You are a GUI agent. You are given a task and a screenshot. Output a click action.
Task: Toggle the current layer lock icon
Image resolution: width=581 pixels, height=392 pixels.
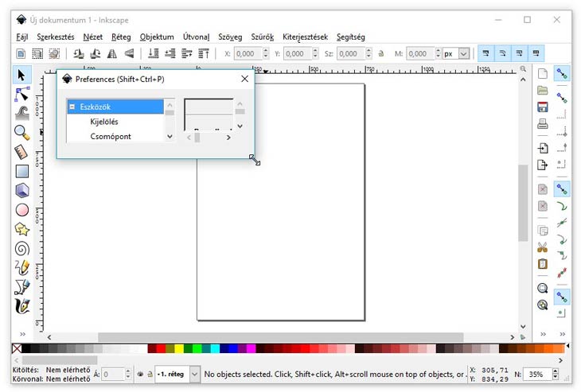tap(149, 374)
